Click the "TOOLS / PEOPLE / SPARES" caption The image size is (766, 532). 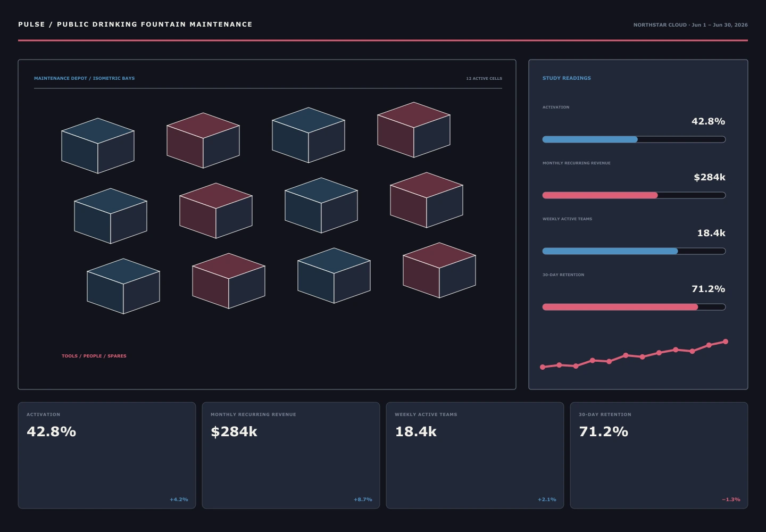click(94, 356)
